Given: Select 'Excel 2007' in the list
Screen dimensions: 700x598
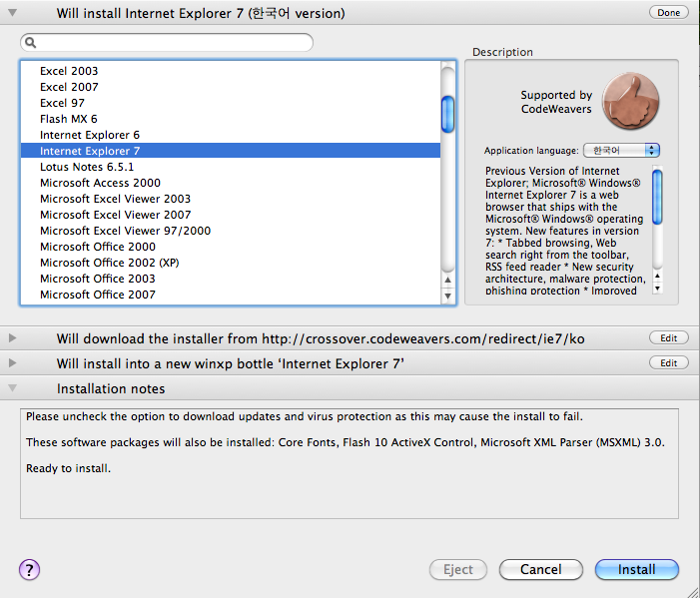Looking at the screenshot, I should (x=231, y=87).
